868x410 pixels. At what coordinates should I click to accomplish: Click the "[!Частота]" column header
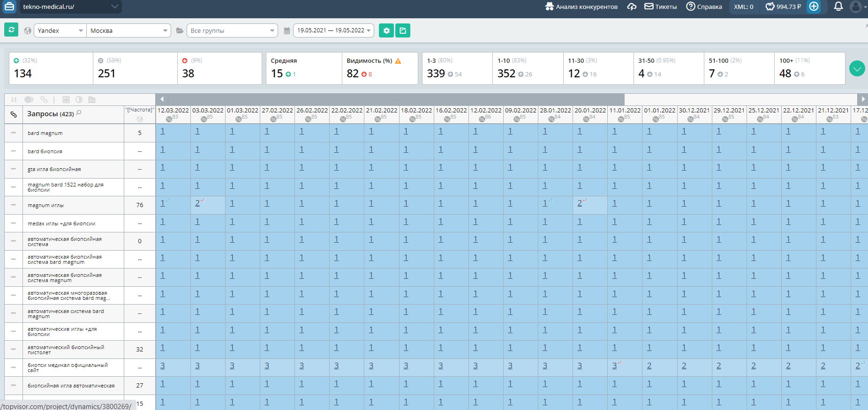pyautogui.click(x=140, y=110)
